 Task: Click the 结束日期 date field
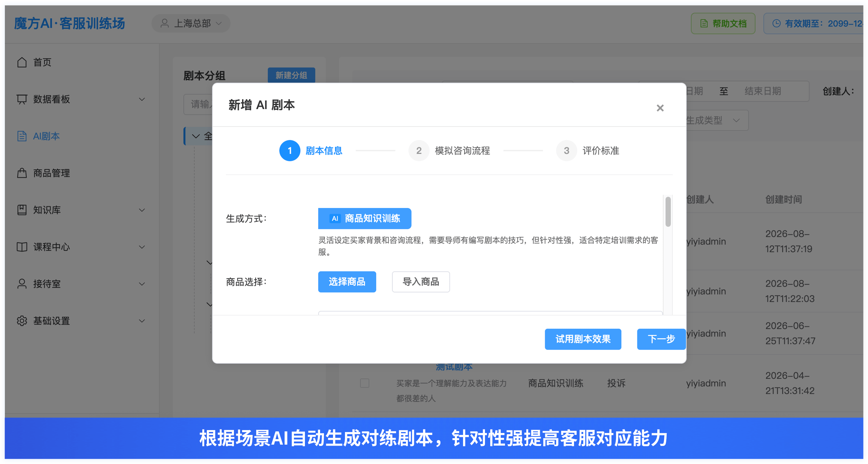click(x=763, y=91)
